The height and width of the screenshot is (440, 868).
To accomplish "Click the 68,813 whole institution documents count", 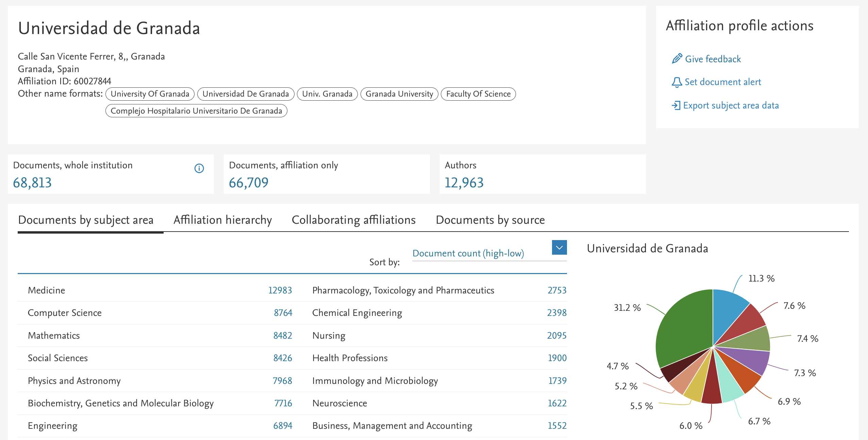I will coord(32,183).
